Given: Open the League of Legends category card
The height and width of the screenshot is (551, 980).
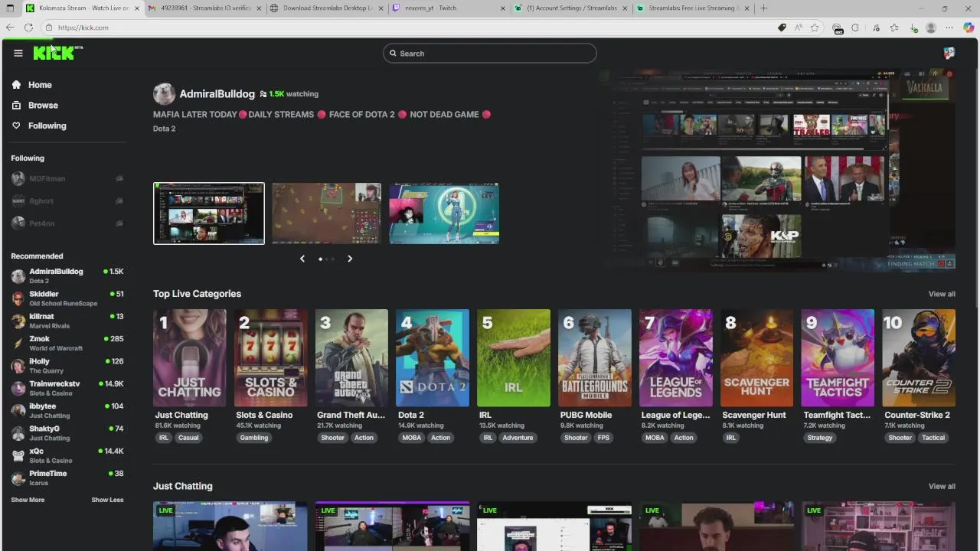Looking at the screenshot, I should (676, 358).
